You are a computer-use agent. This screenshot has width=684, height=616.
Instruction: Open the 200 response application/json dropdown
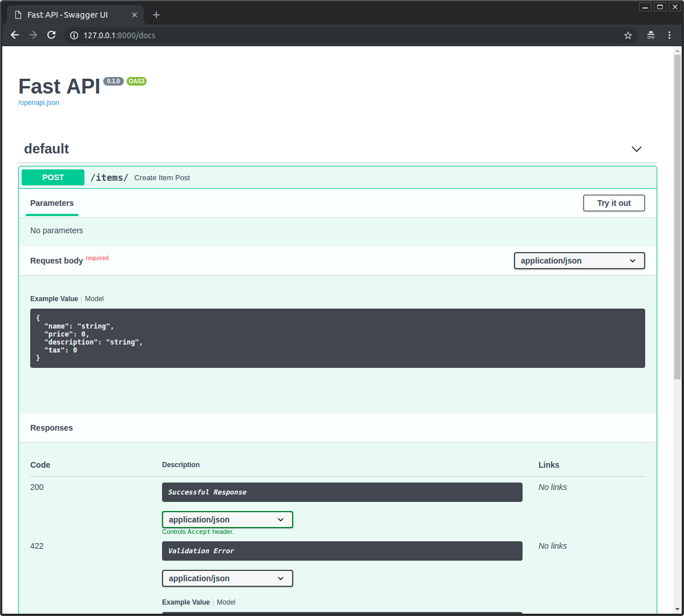227,520
